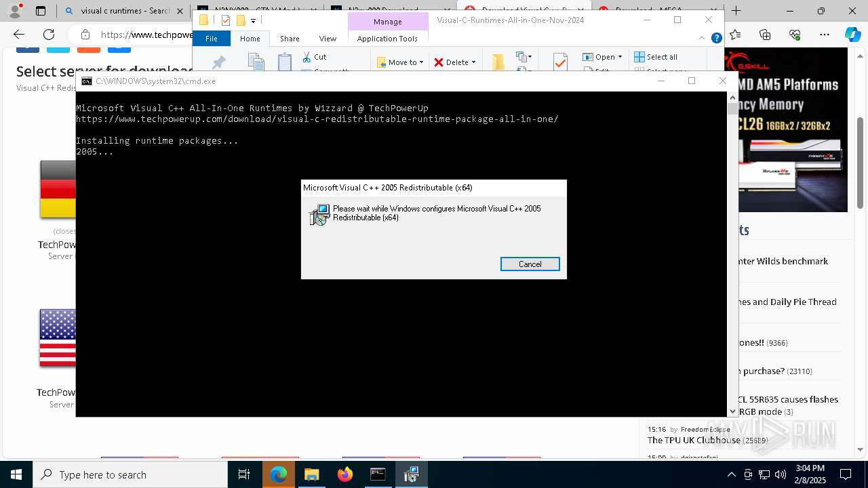
Task: Click the Properties checkmark icon in Explorer
Action: (x=560, y=62)
